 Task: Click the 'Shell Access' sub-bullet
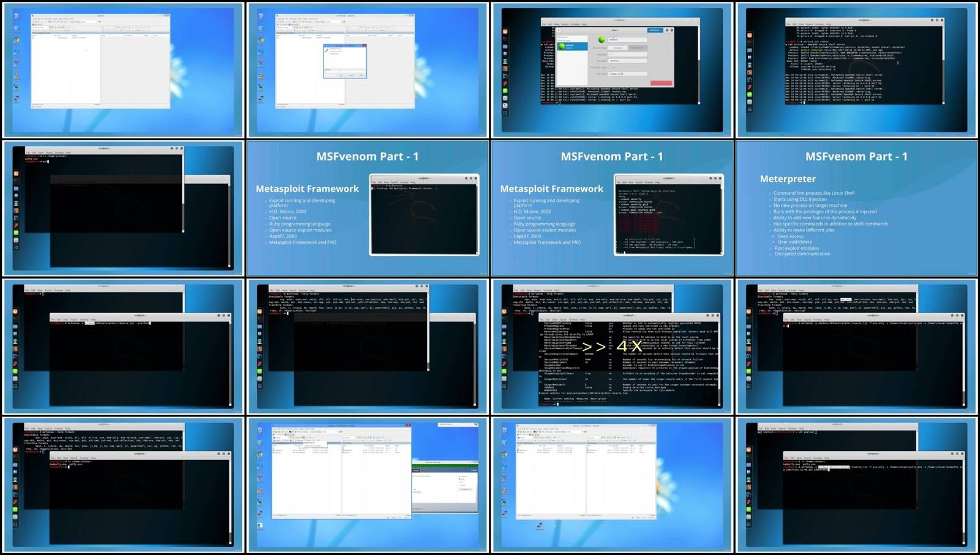(790, 236)
